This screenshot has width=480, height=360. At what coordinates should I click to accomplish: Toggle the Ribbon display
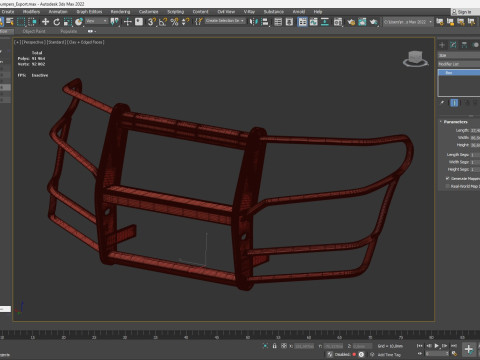(x=302, y=22)
